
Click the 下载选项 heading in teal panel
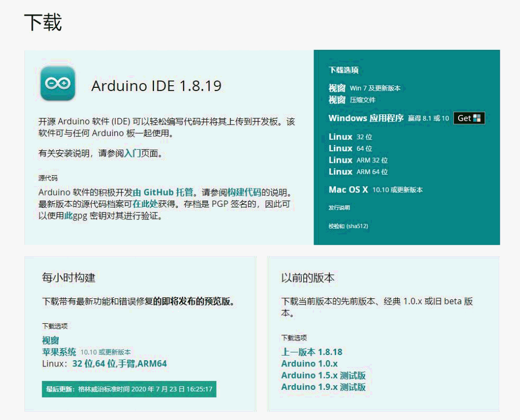coord(344,70)
